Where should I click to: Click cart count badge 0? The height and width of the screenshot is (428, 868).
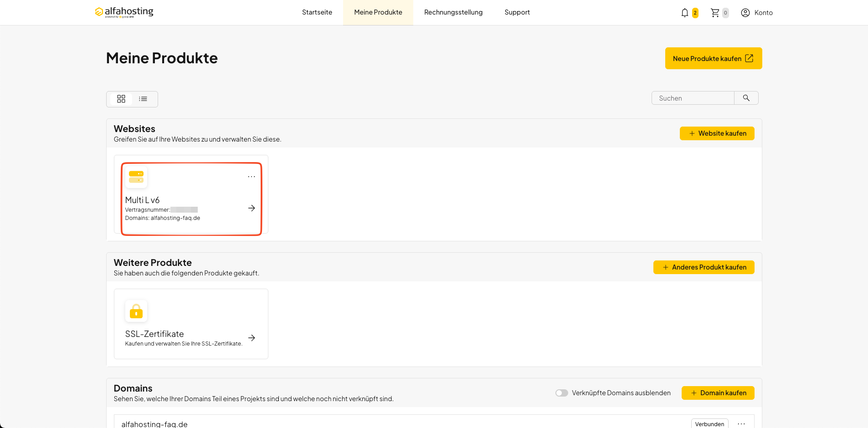pyautogui.click(x=725, y=13)
